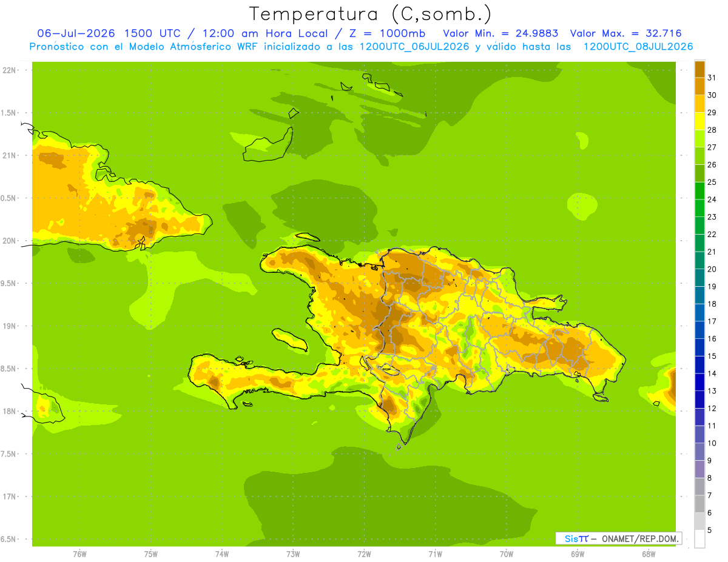Click the '74W' longitude axis label

[x=222, y=554]
